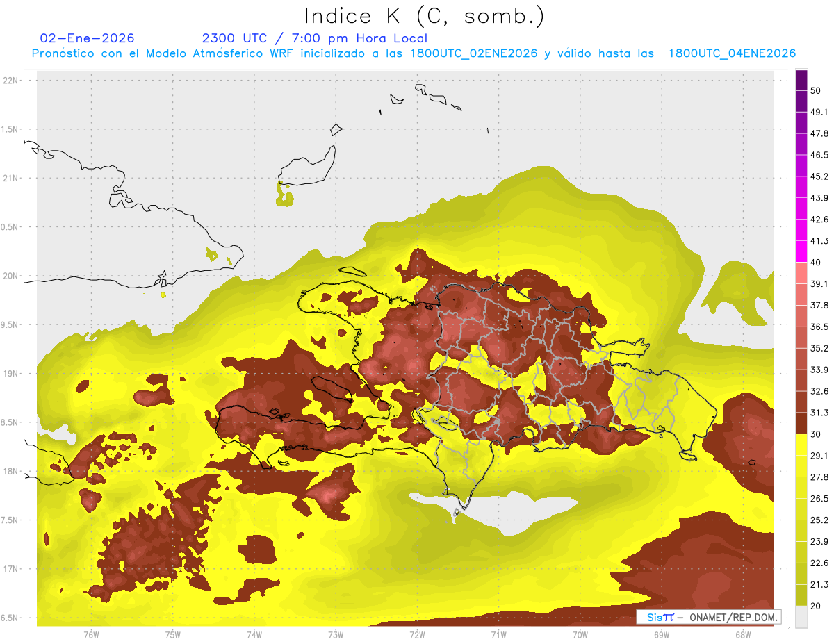Select the '22N' latitude axis label
Viewport: 834px width, 644px height.
pyautogui.click(x=11, y=81)
